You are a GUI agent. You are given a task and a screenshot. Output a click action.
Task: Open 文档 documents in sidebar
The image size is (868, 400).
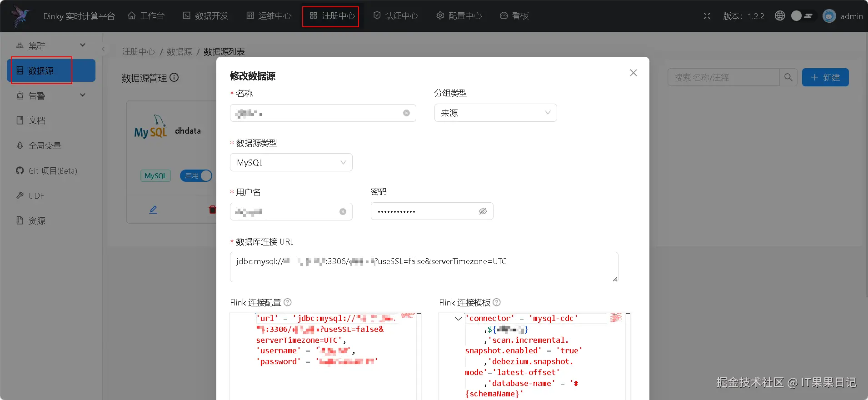coord(51,120)
